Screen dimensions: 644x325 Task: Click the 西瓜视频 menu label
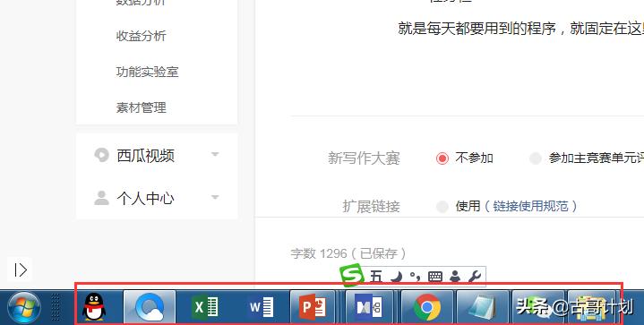pyautogui.click(x=146, y=156)
